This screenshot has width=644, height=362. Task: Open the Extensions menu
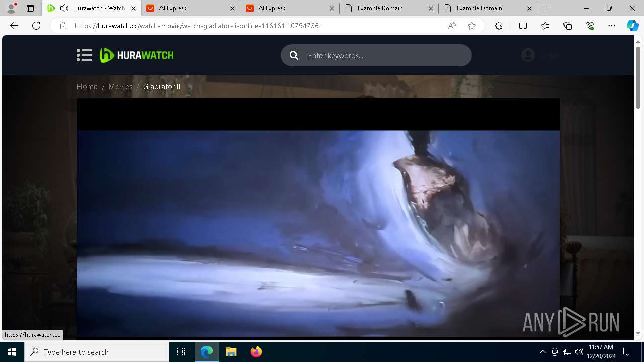(x=499, y=26)
